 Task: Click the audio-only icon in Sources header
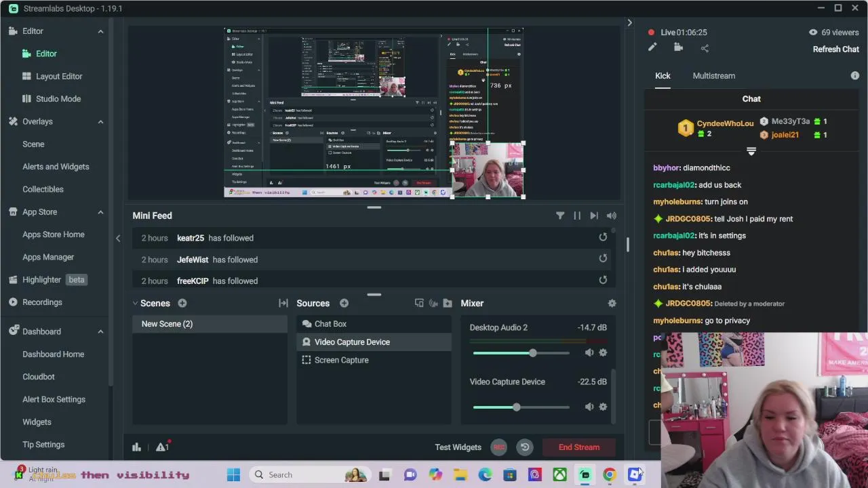(x=433, y=304)
